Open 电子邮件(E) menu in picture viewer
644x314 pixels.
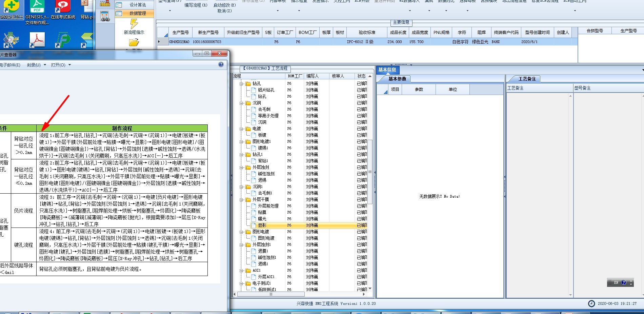click(10, 65)
